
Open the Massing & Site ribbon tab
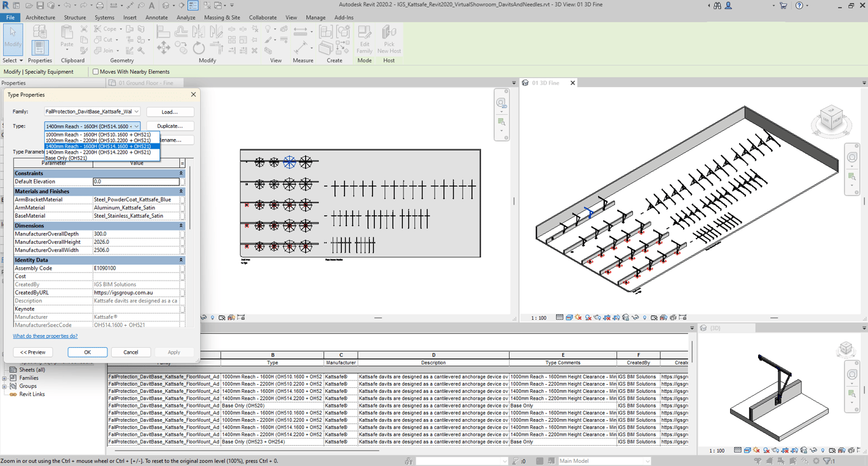222,18
